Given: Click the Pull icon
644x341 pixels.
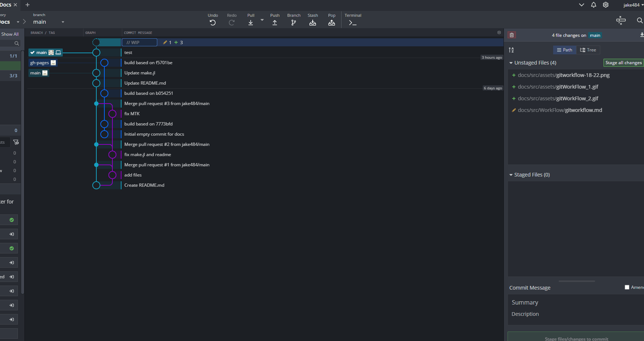Looking at the screenshot, I should coord(251,23).
